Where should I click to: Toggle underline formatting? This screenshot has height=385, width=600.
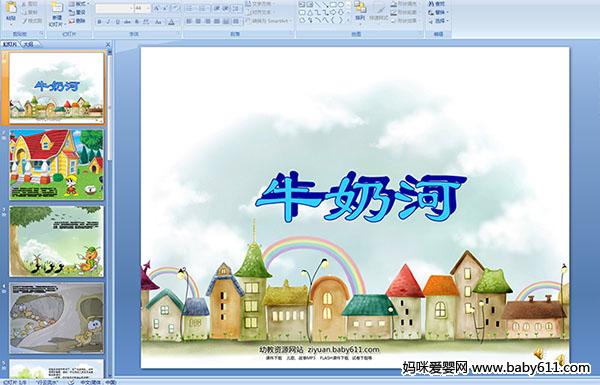tap(118, 22)
